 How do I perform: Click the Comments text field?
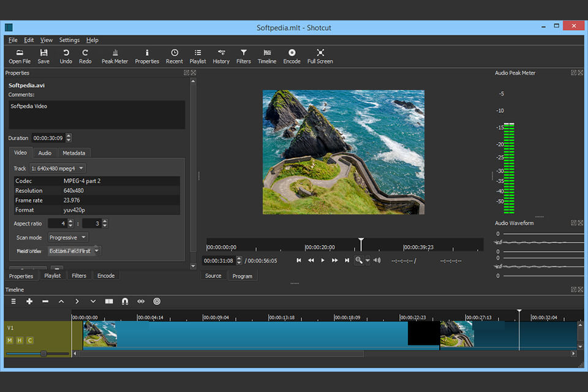point(97,115)
